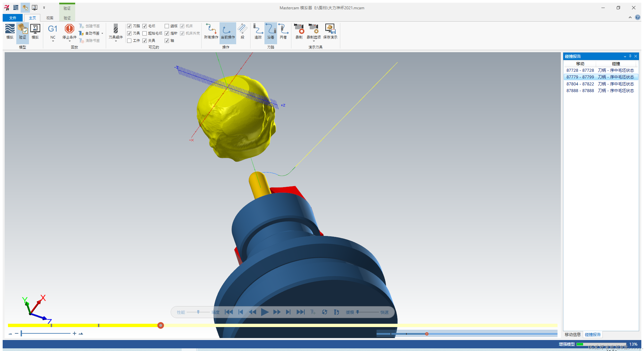
Task: Open the 文件 file menu
Action: [x=13, y=18]
